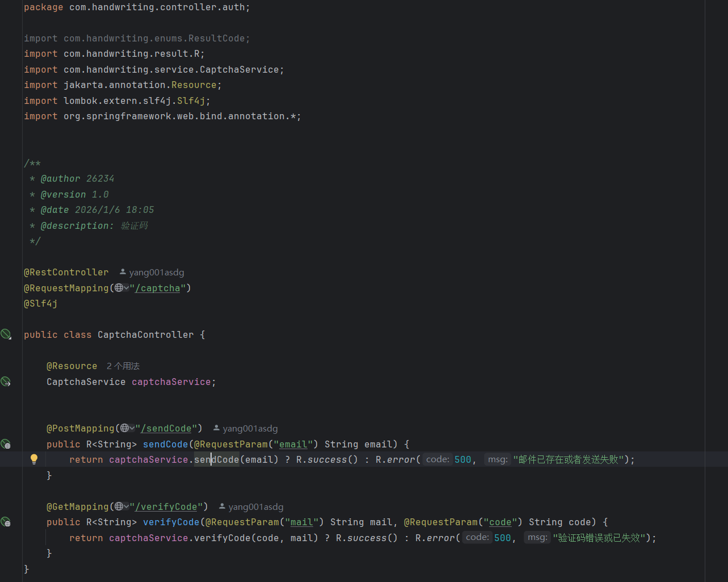This screenshot has width=728, height=582.
Task: Click the endpoint gutter icon beside sendCode method declaration
Action: pyautogui.click(x=6, y=444)
